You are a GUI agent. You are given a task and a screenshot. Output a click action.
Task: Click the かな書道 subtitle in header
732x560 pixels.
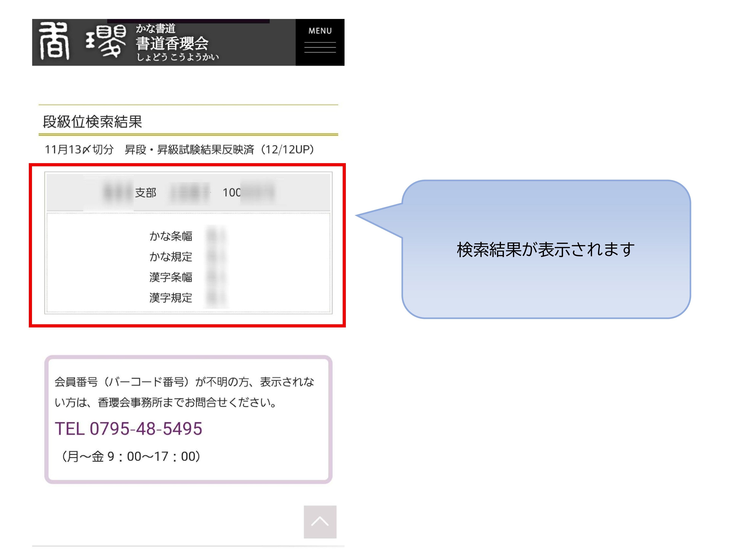coord(155,29)
